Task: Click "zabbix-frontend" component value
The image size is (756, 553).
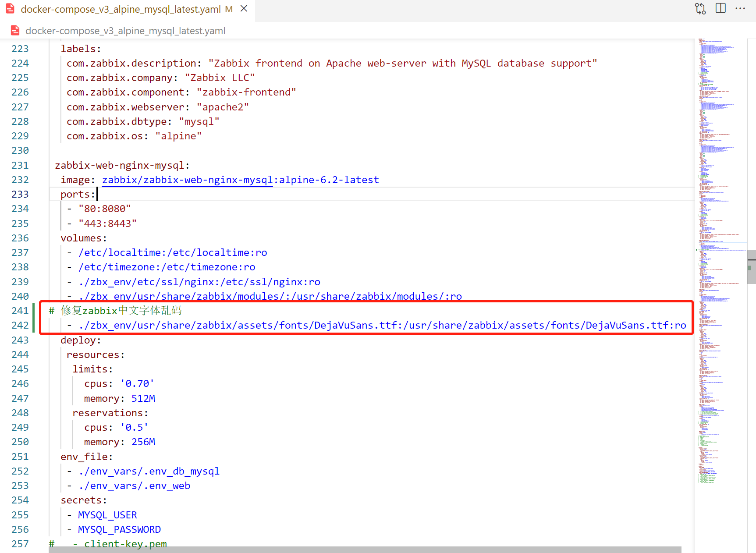Action: coord(247,92)
